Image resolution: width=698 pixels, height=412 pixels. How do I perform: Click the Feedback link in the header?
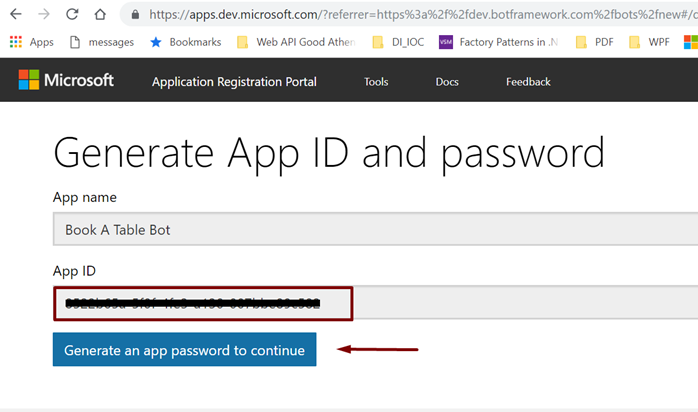(528, 82)
